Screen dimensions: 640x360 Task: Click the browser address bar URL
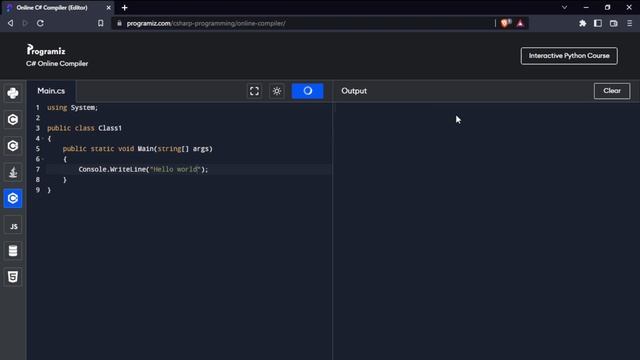click(206, 23)
